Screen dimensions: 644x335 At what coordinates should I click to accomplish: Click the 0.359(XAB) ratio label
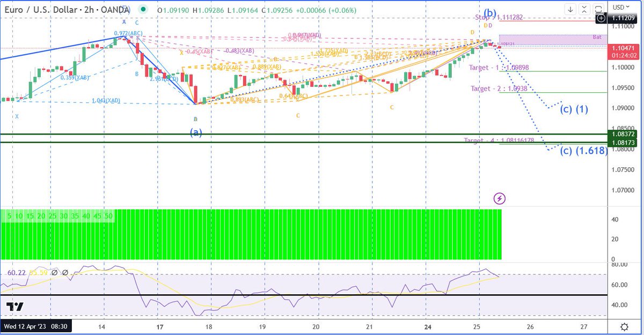(75, 78)
